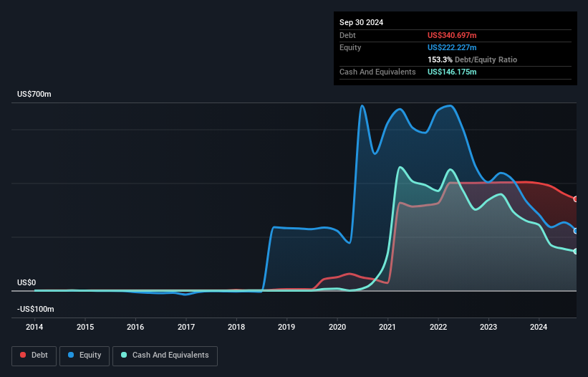Click the blue Equity legend dot
Image resolution: width=588 pixels, height=377 pixels.
pyautogui.click(x=71, y=355)
